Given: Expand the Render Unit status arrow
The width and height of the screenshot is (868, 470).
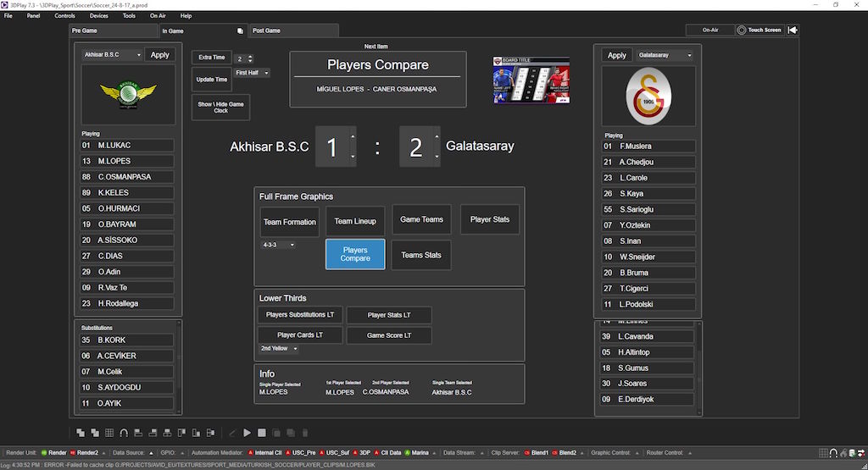Looking at the screenshot, I should pos(103,453).
